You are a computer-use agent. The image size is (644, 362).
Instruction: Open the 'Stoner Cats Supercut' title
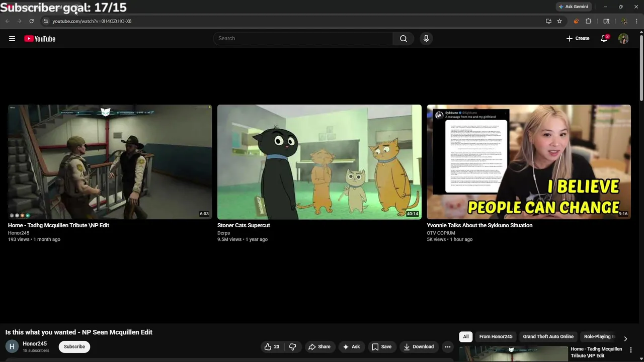point(244,225)
